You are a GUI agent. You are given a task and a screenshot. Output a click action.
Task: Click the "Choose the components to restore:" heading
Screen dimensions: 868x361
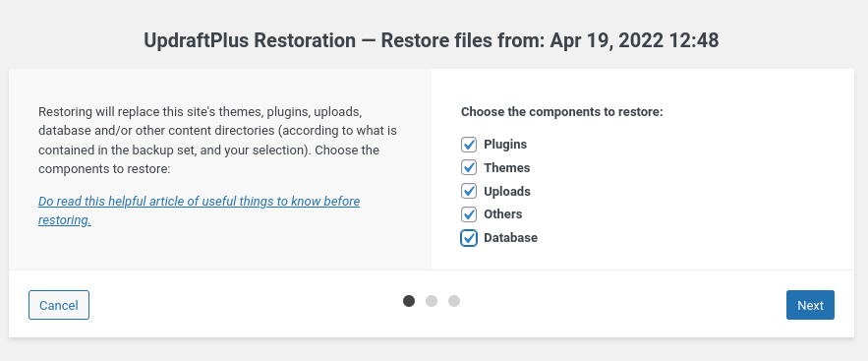(x=562, y=112)
